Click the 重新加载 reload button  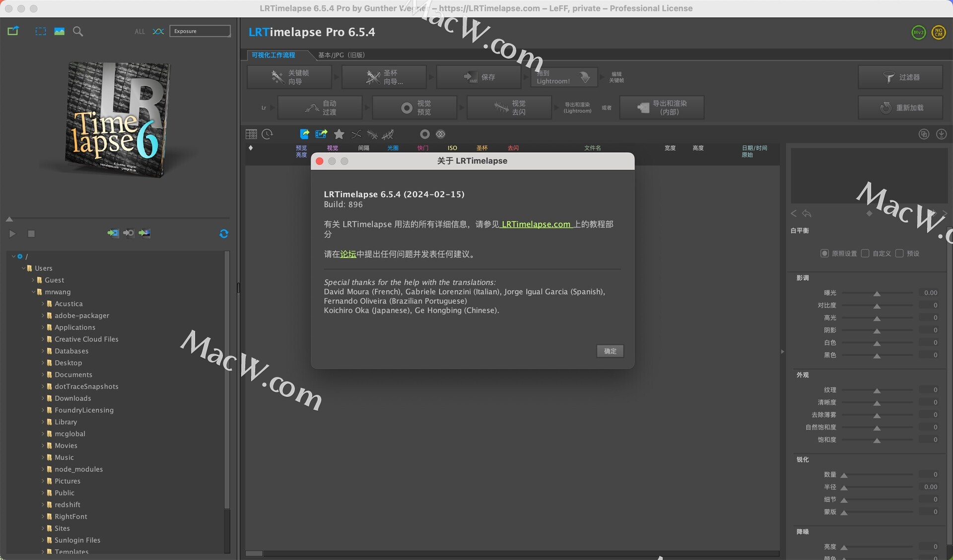point(900,108)
